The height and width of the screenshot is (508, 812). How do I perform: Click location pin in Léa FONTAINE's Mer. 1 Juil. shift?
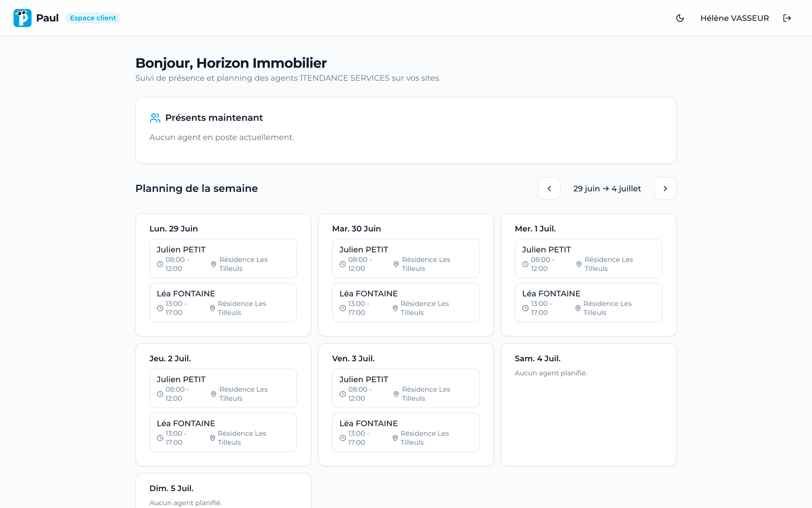click(x=578, y=308)
